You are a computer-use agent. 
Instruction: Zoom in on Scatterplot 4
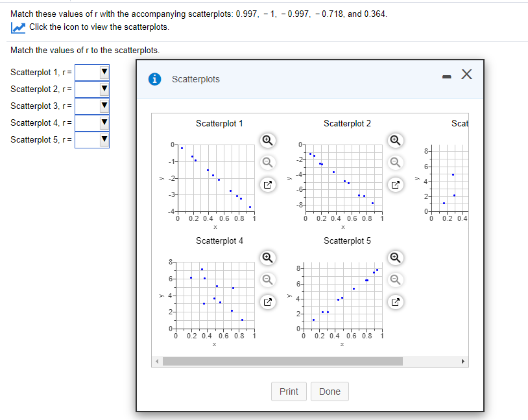coord(267,258)
